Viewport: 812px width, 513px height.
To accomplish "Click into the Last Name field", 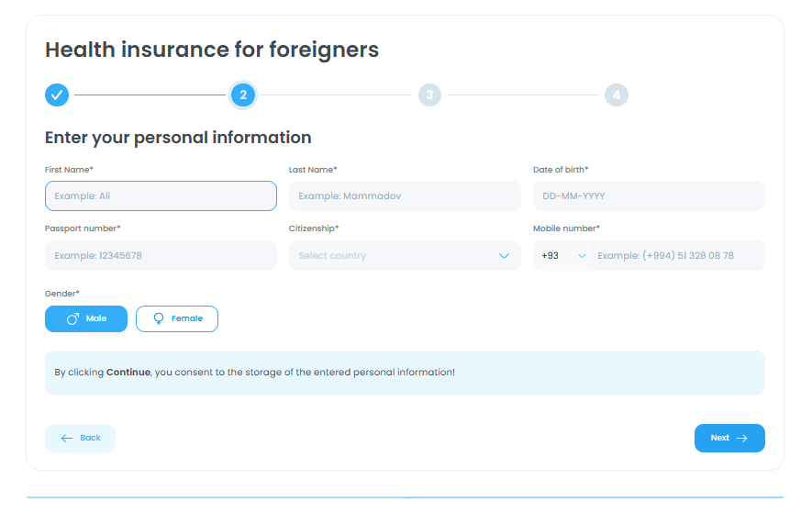I will [x=405, y=195].
